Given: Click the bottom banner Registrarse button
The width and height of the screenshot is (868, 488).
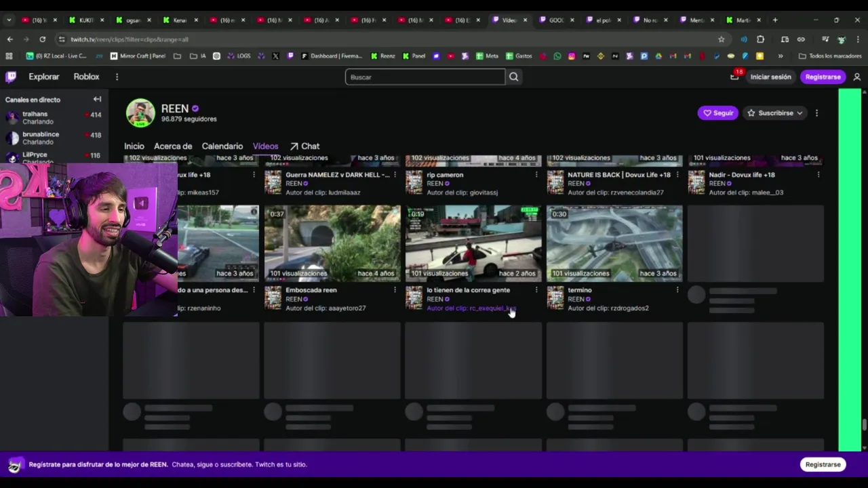Looking at the screenshot, I should (x=823, y=464).
